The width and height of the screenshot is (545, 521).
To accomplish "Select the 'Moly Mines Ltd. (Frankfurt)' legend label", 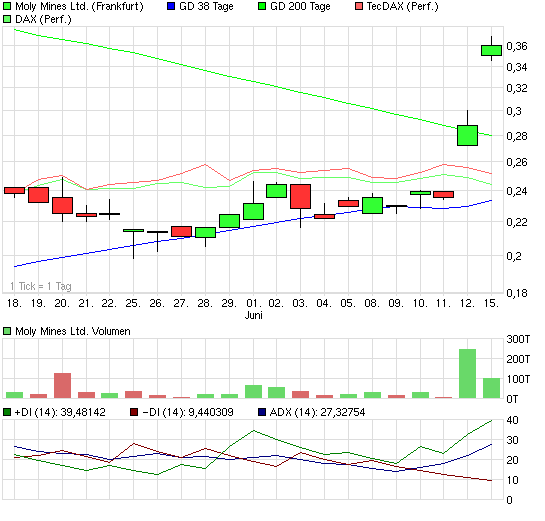I will click(79, 6).
